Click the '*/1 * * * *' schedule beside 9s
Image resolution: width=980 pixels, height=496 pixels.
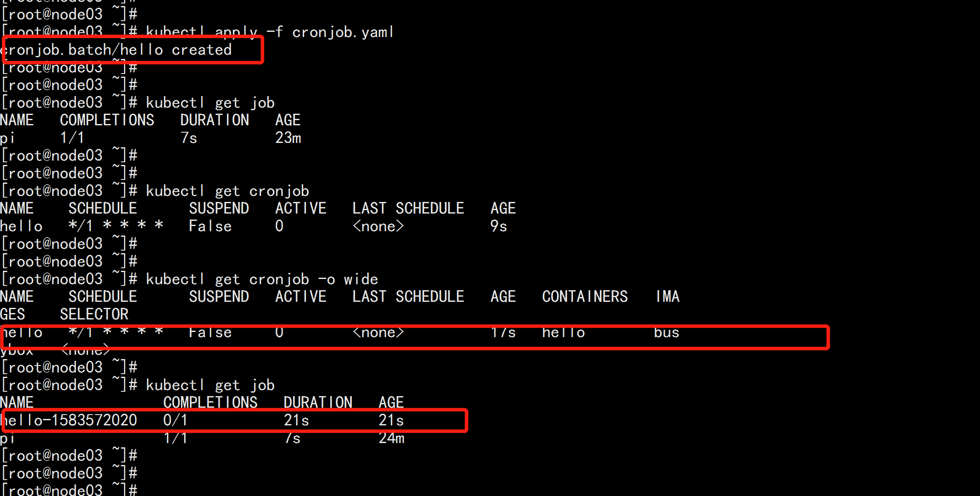click(116, 225)
